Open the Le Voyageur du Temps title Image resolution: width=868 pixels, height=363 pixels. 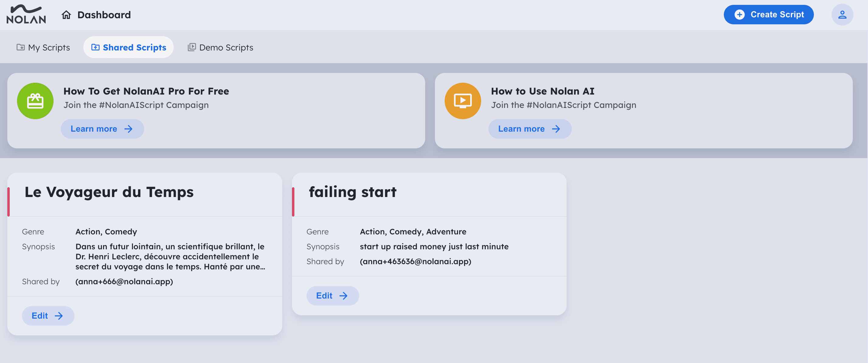[109, 192]
